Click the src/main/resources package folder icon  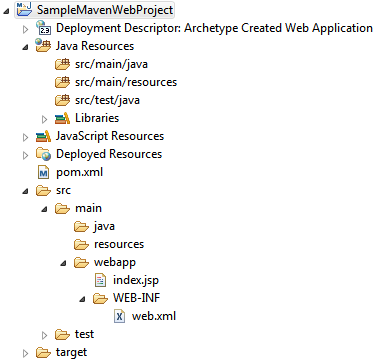click(62, 82)
